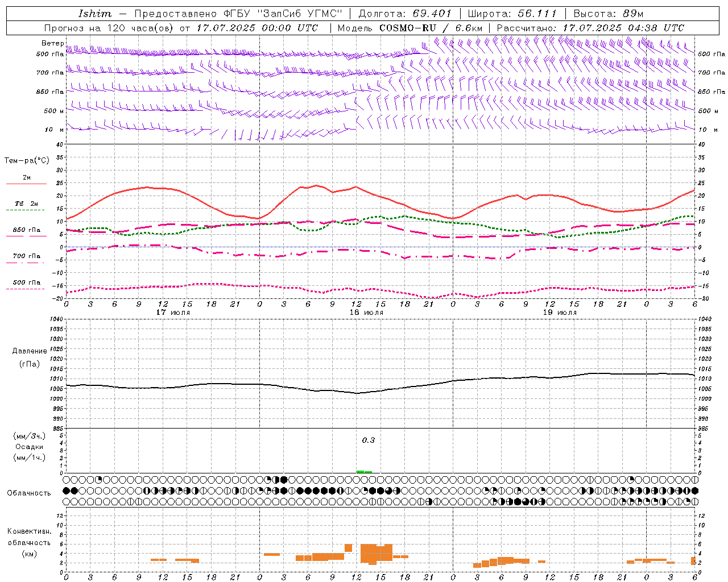The image size is (728, 582).
Task: Click the "Долгота: 69.401" header field
Action: [x=405, y=14]
